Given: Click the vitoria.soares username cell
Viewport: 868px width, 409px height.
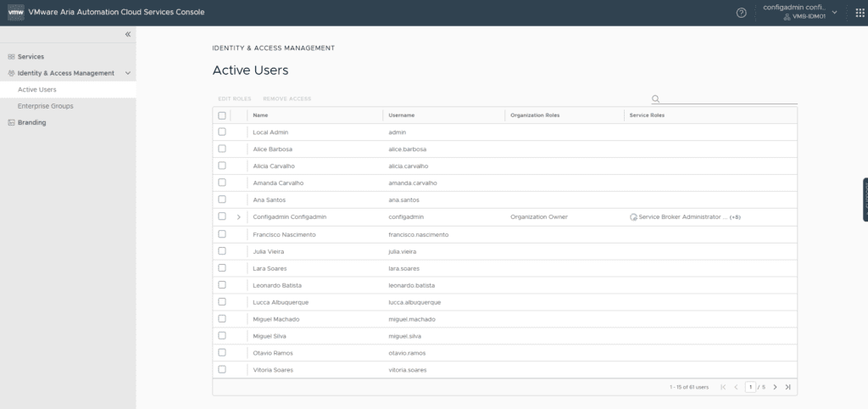Looking at the screenshot, I should [x=408, y=370].
